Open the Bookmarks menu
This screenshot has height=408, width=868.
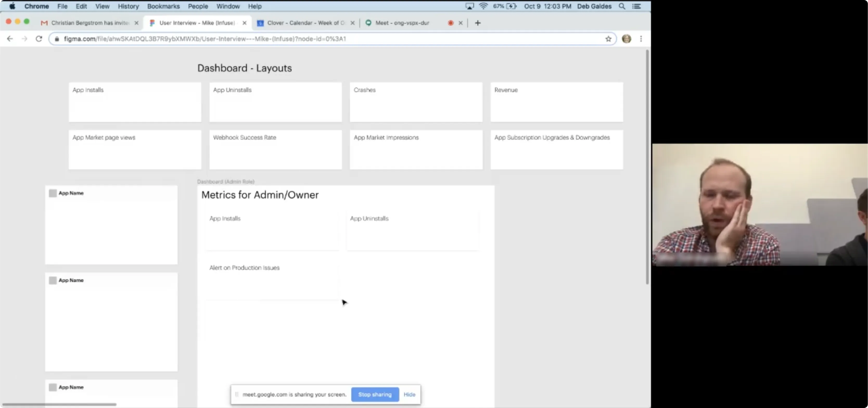coord(163,6)
